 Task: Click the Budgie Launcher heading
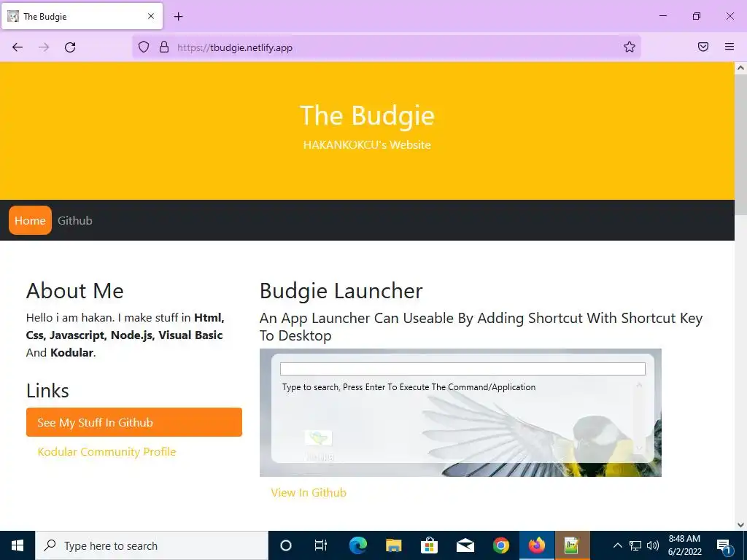(x=341, y=291)
